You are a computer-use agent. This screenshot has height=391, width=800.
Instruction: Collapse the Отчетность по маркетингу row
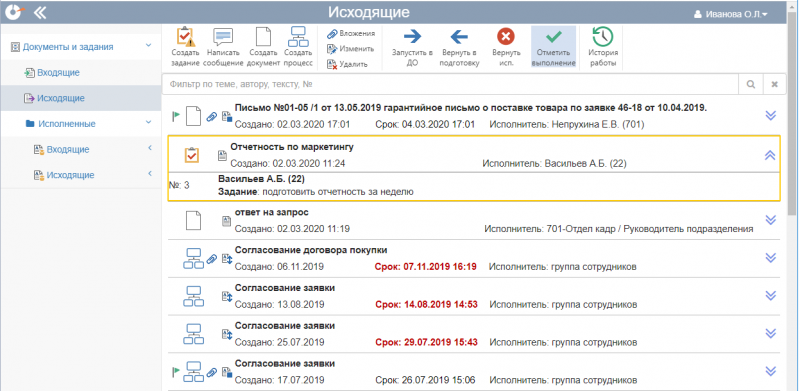point(770,156)
